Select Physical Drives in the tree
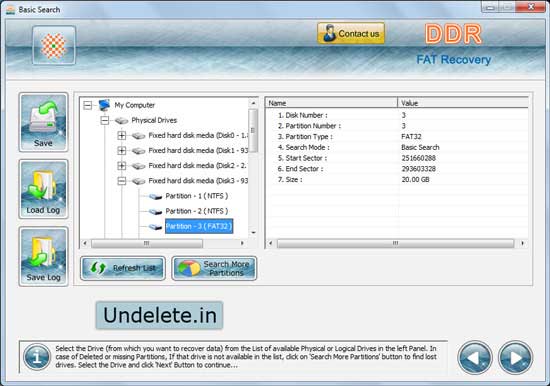Viewport: 550px width, 386px height. pyautogui.click(x=154, y=120)
